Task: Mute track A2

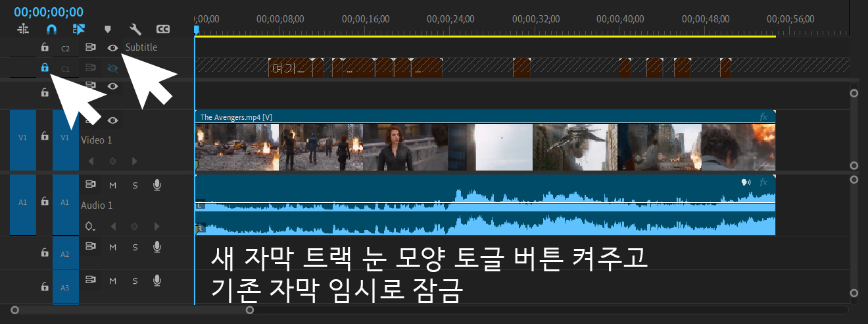Action: [x=112, y=247]
